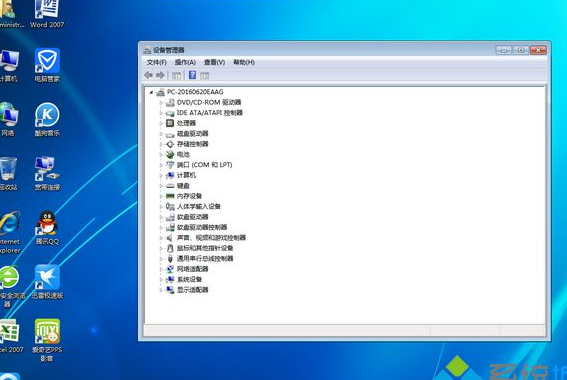This screenshot has width=567, height=380.
Task: Select the DVD/CD-ROM 驱动器 label
Action: pyautogui.click(x=209, y=102)
